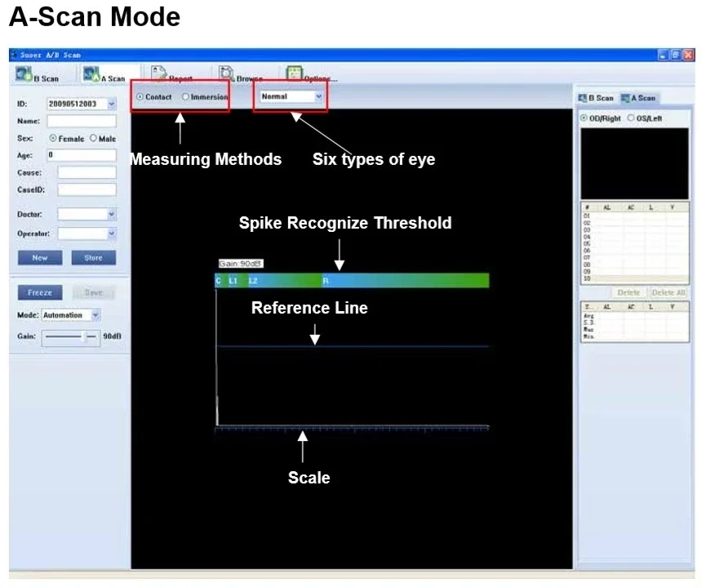Click the Gain slider handle
Screen dimensions: 702x588
click(83, 336)
